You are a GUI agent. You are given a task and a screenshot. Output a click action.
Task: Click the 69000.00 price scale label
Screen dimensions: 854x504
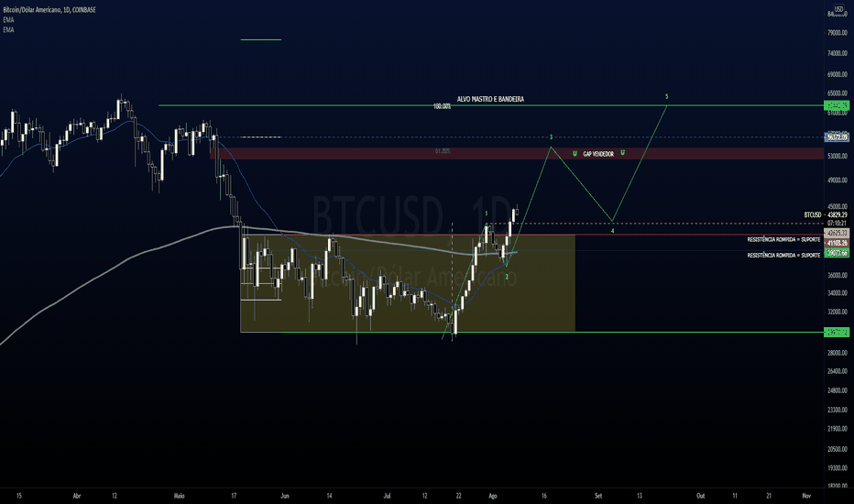[x=838, y=74]
